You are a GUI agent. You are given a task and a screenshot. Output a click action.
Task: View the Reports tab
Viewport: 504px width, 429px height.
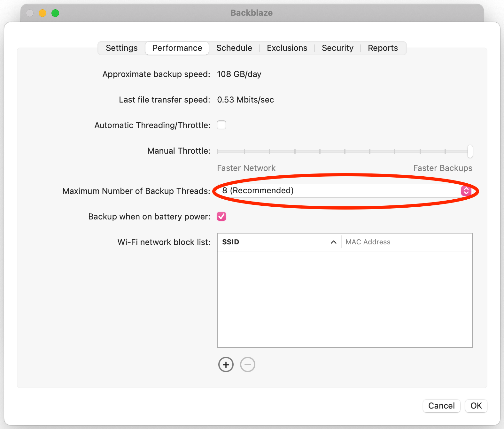tap(383, 48)
